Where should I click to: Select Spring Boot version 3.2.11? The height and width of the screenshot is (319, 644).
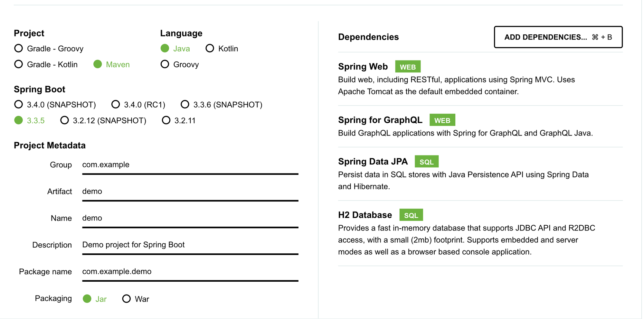point(166,120)
